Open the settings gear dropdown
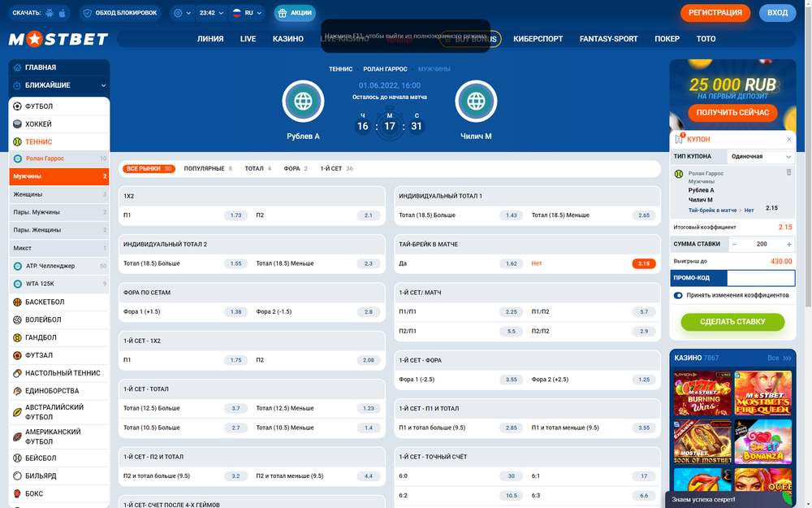 [182, 13]
